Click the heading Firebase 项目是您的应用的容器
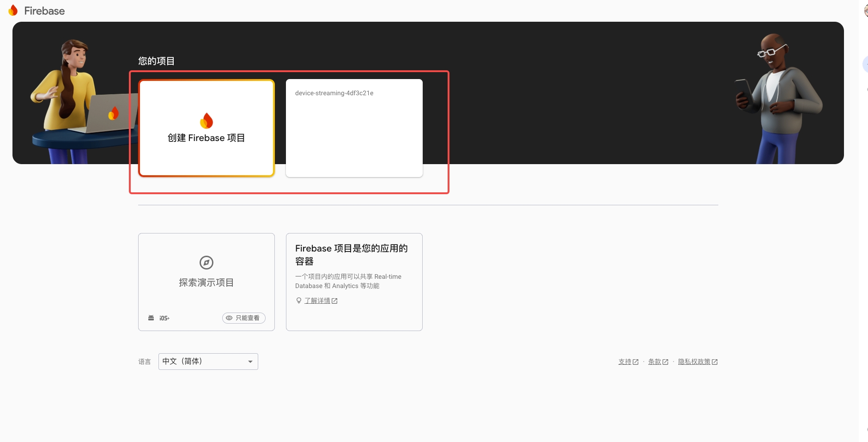 pos(352,255)
